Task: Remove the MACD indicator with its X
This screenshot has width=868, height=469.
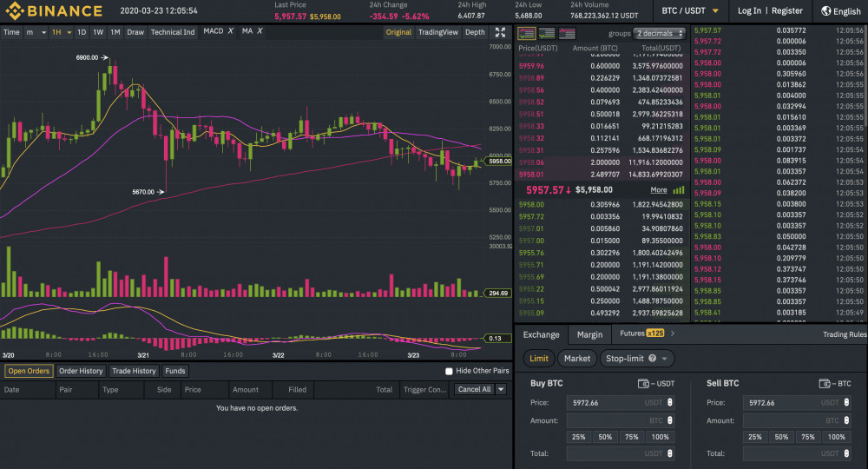Action: pyautogui.click(x=230, y=31)
